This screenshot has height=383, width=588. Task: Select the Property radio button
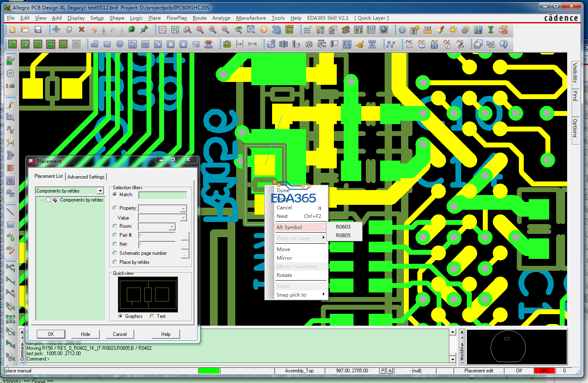115,208
